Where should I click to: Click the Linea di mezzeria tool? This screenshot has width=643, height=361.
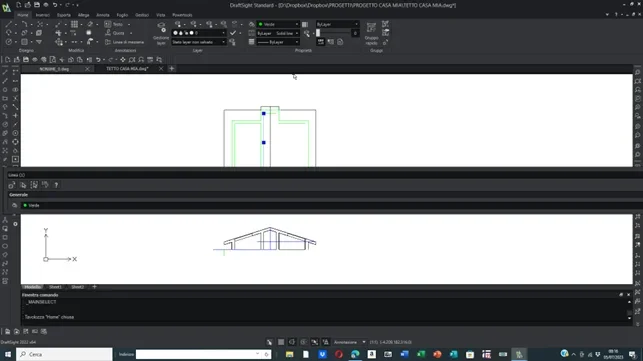[124, 42]
